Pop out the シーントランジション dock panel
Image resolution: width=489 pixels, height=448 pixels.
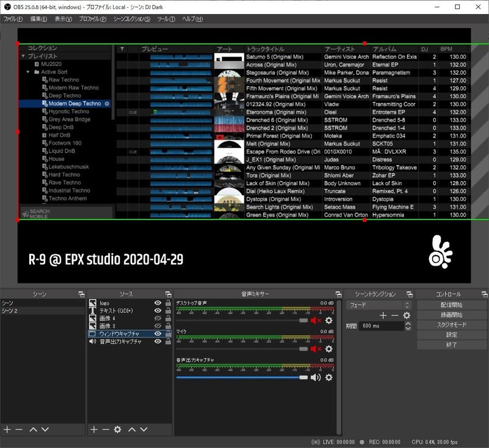point(410,294)
